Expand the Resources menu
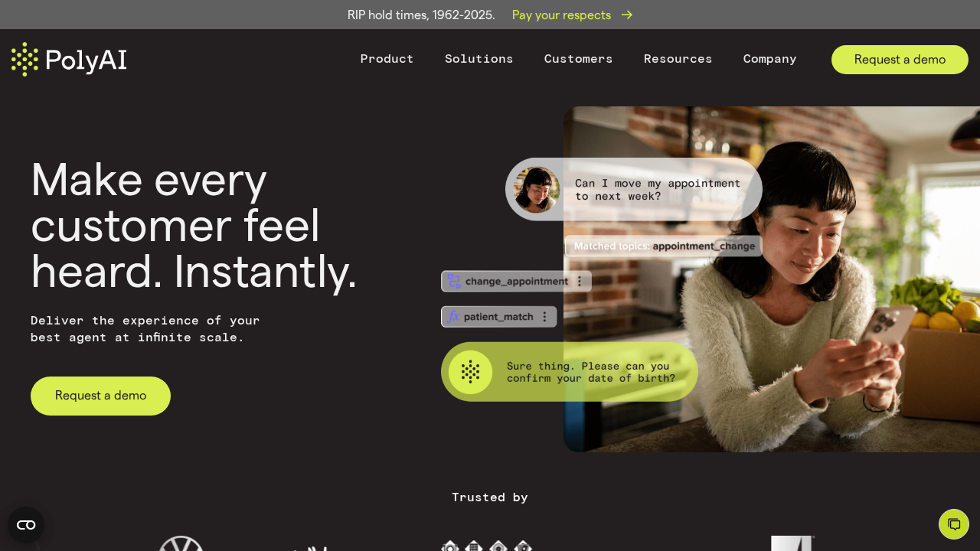Image resolution: width=980 pixels, height=551 pixels. click(x=678, y=59)
